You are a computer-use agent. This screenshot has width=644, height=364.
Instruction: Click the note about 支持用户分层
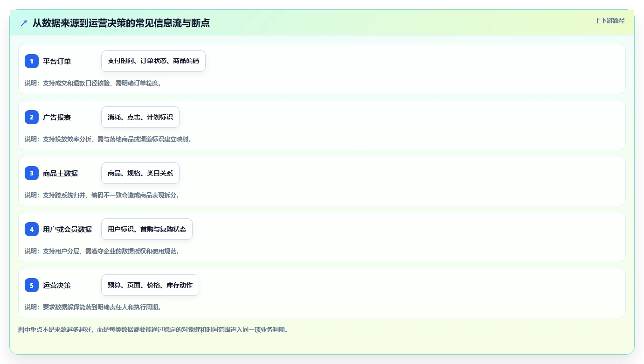point(102,251)
